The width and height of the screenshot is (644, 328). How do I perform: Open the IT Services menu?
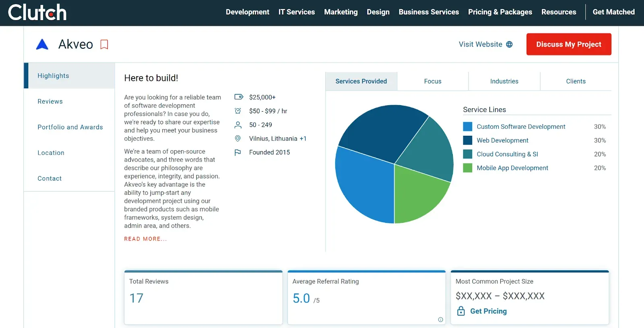click(x=297, y=12)
